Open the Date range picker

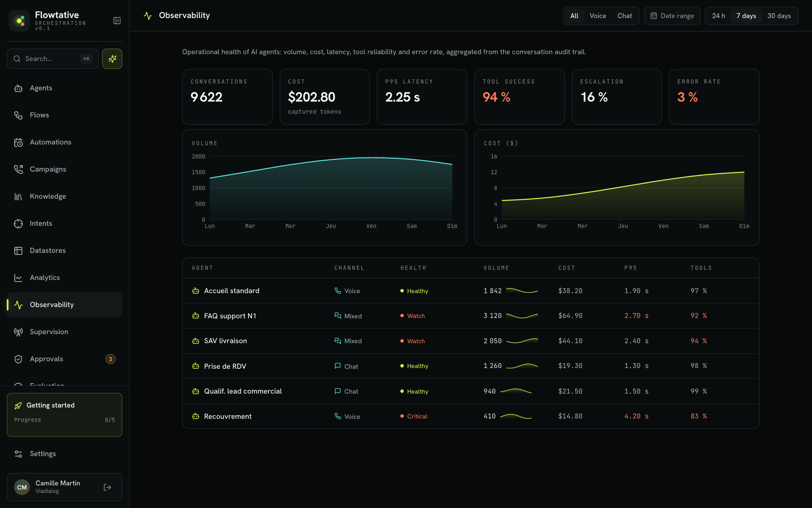[x=672, y=16]
